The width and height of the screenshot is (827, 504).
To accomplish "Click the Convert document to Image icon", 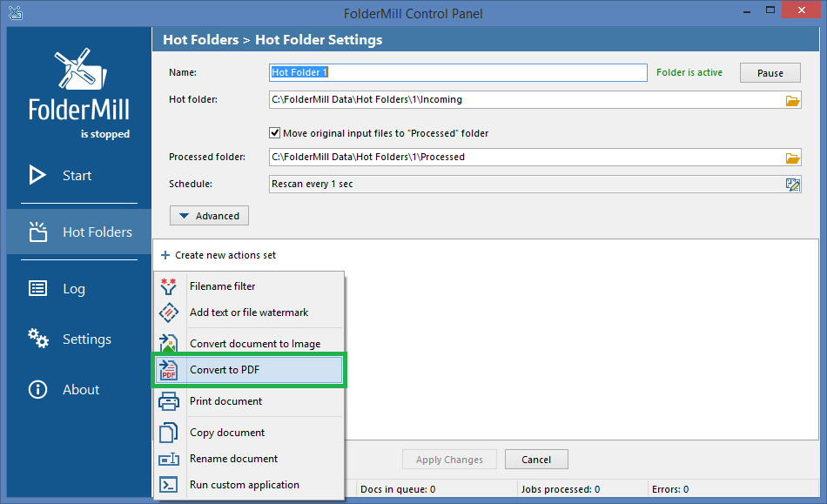I will pyautogui.click(x=168, y=343).
